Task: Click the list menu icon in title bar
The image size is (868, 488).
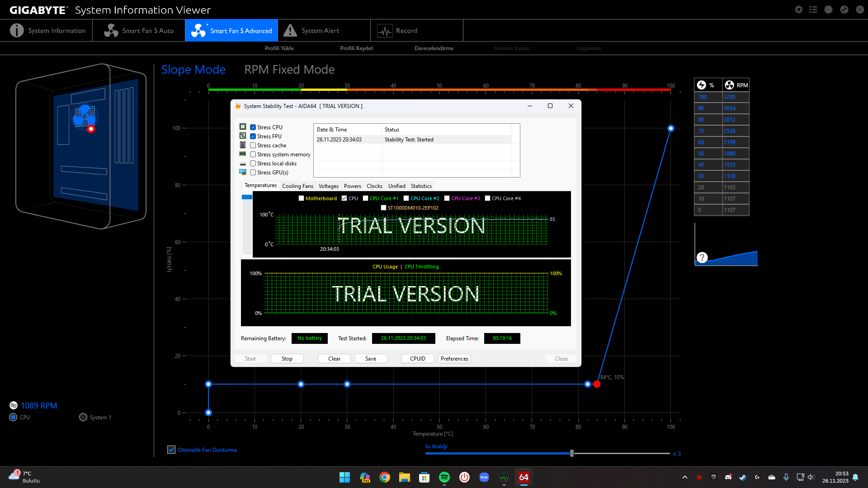Action: pos(813,9)
